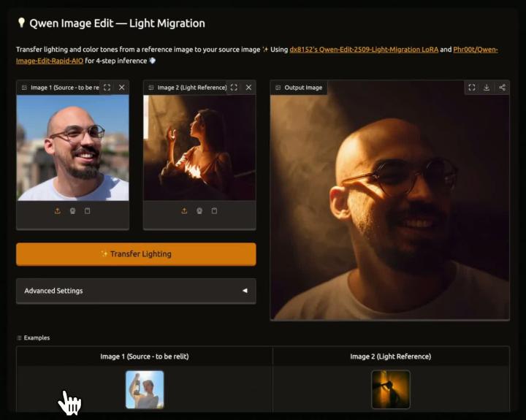Image resolution: width=526 pixels, height=420 pixels.
Task: Click the webcam icon under Image 1
Action: pos(72,211)
